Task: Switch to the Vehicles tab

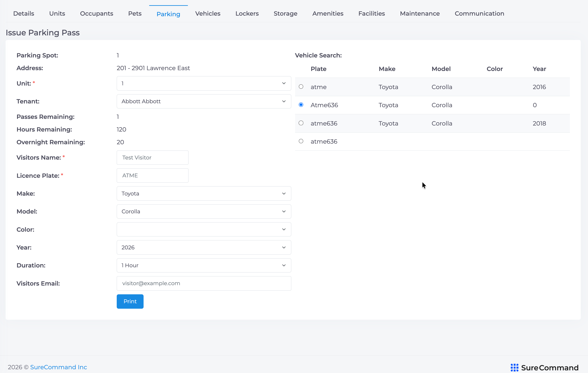Action: (208, 14)
